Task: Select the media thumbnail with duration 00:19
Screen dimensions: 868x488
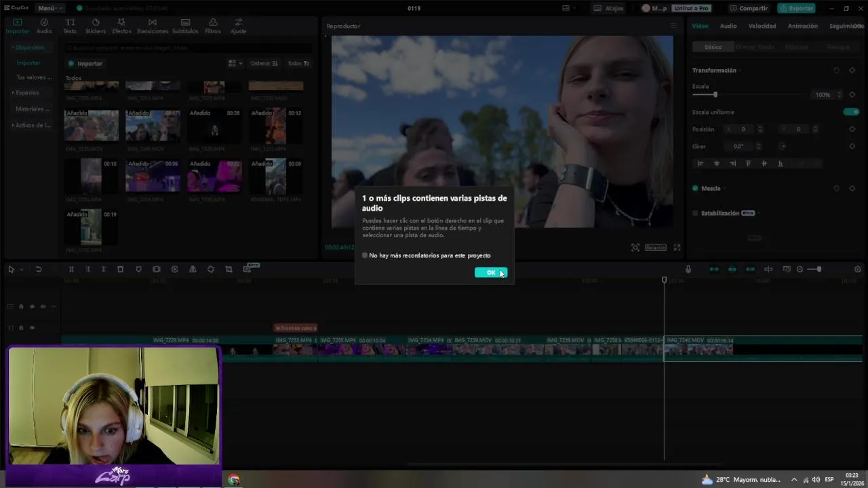Action: (91, 228)
